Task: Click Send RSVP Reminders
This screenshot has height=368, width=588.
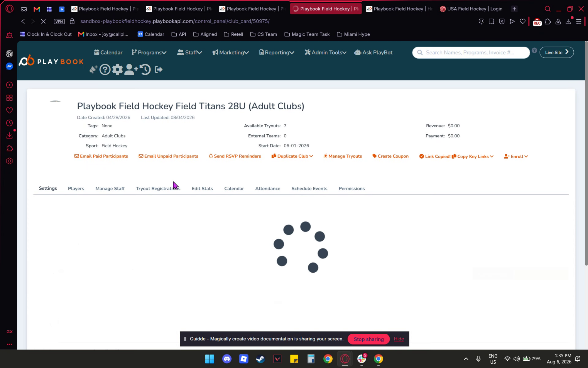Action: click(235, 156)
